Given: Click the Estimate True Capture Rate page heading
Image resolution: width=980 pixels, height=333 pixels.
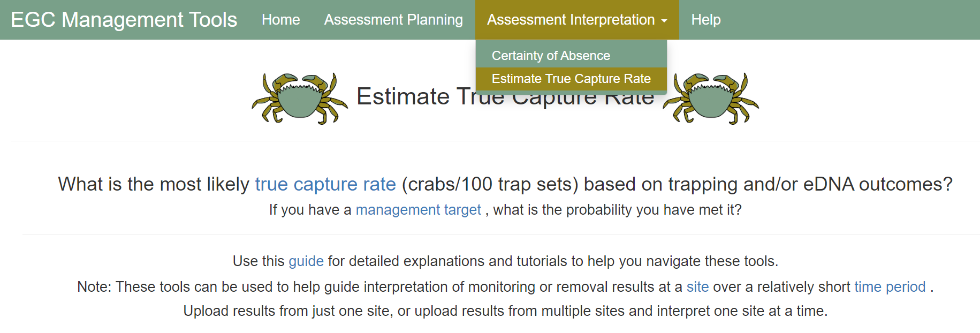Looking at the screenshot, I should tap(407, 97).
